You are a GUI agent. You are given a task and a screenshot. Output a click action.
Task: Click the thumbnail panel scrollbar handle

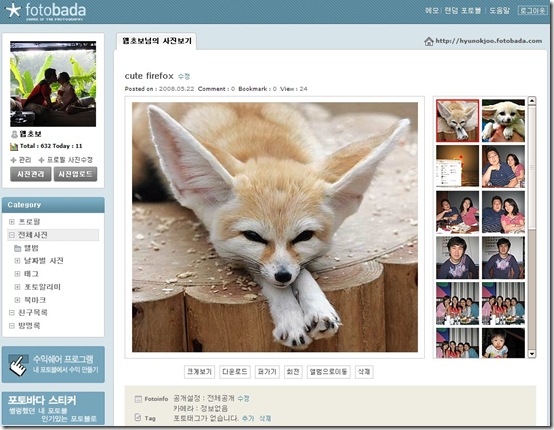click(x=532, y=168)
